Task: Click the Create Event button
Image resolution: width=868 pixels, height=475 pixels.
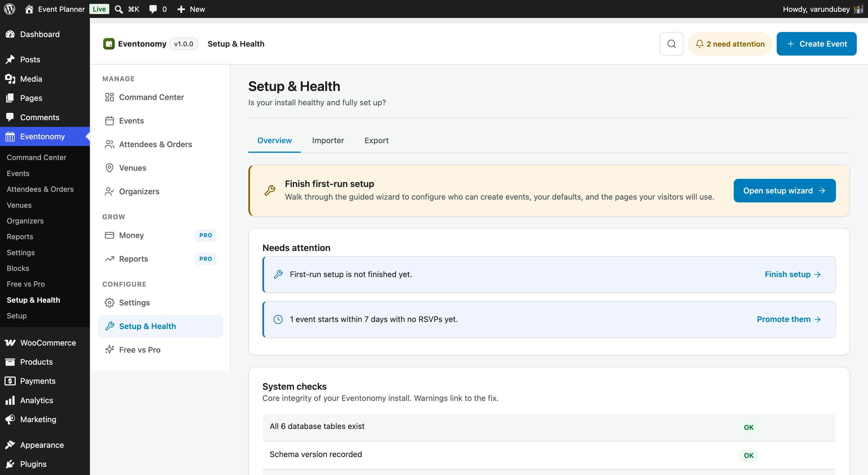Action: tap(816, 44)
